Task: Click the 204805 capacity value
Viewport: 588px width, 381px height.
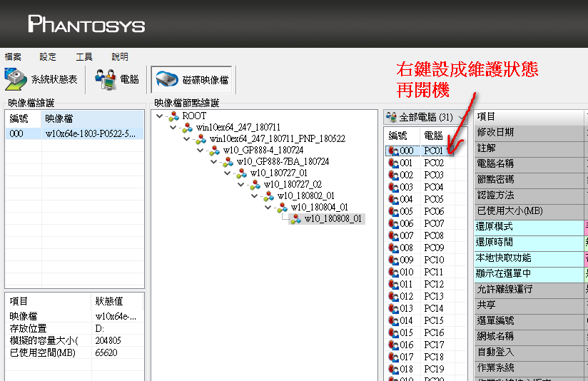Action: pyautogui.click(x=108, y=340)
